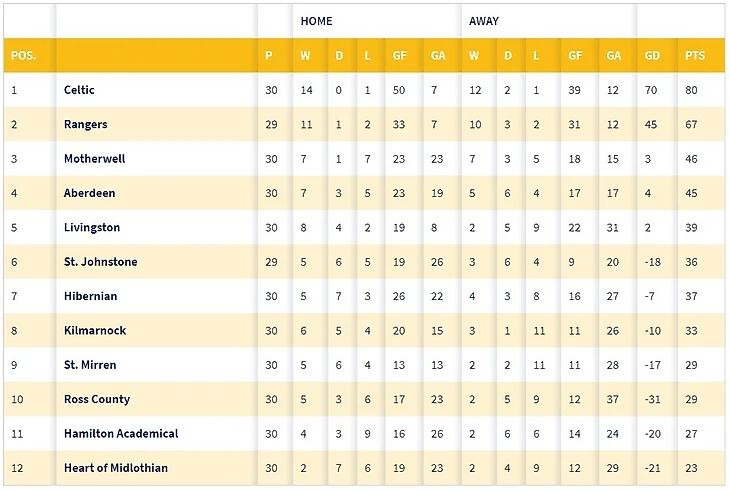730x491 pixels.
Task: Select Livingston team name
Action: pos(91,228)
